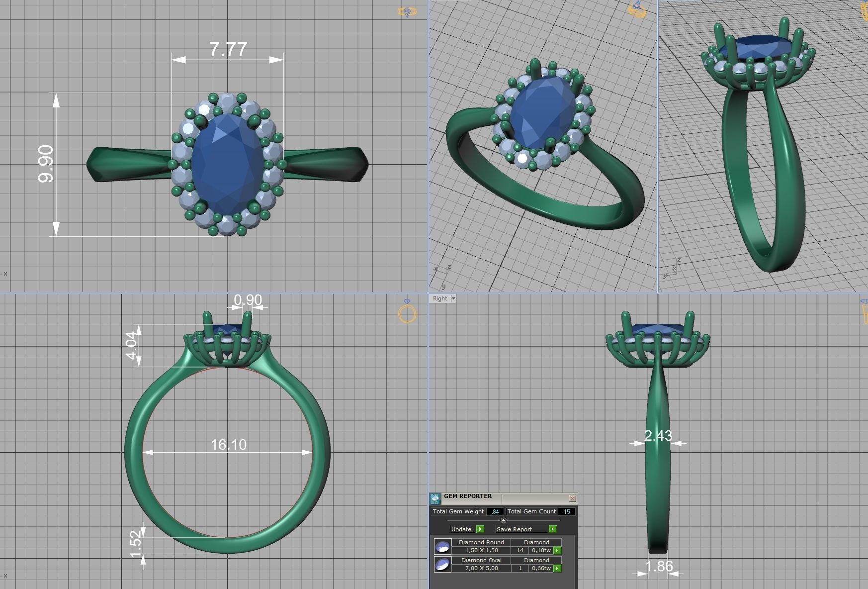868x589 pixels.
Task: Collapse the Gem Reporter summary with the round arrow
Action: 503,520
